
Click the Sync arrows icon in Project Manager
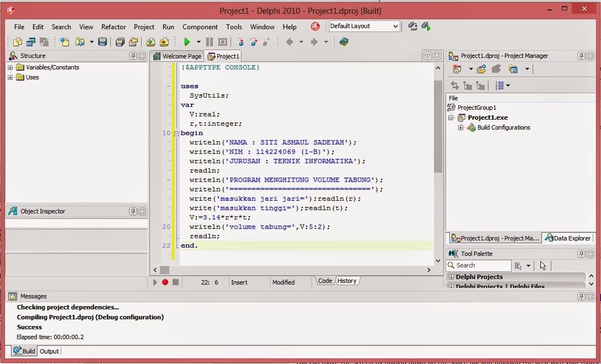454,85
